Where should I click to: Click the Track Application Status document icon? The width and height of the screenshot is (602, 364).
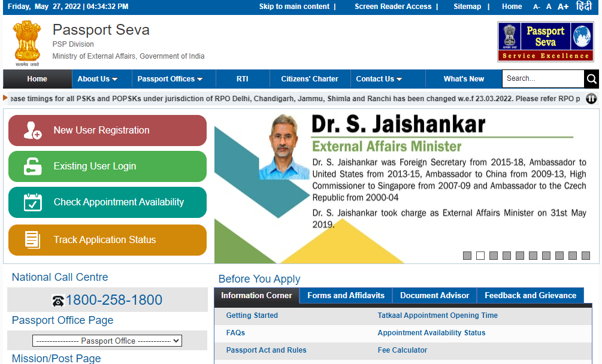32,239
